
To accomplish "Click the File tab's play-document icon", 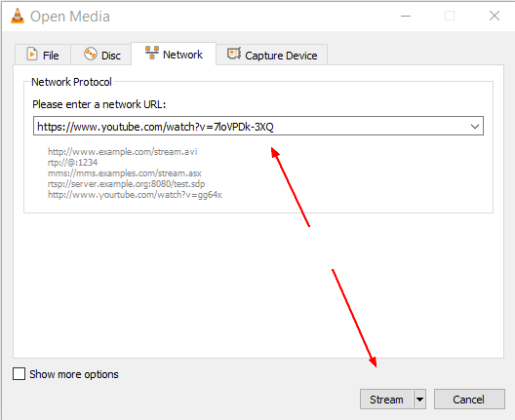I will [32, 55].
